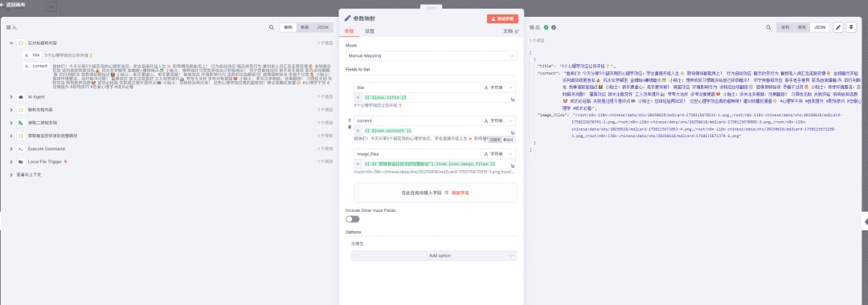
Task: Select the 参数 parameters tab
Action: click(x=349, y=31)
